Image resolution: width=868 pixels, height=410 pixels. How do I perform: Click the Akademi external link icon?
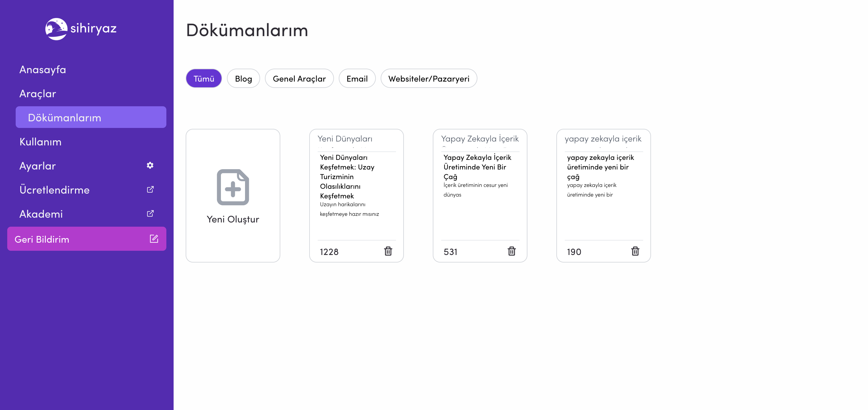pos(150,213)
